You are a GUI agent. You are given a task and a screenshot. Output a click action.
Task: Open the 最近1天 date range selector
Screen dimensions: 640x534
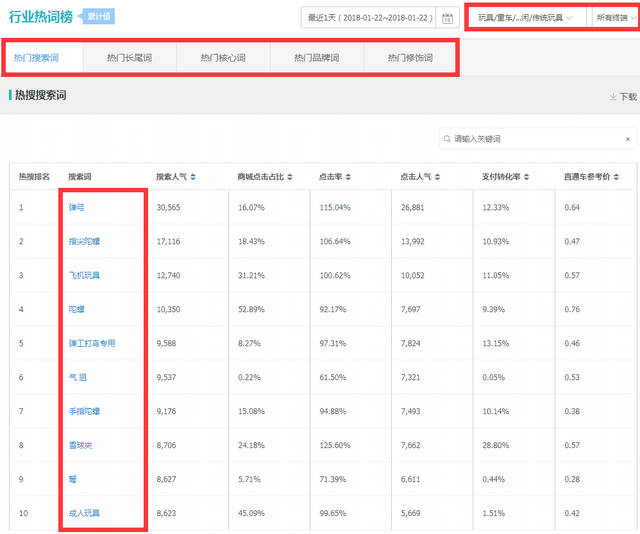click(x=369, y=18)
